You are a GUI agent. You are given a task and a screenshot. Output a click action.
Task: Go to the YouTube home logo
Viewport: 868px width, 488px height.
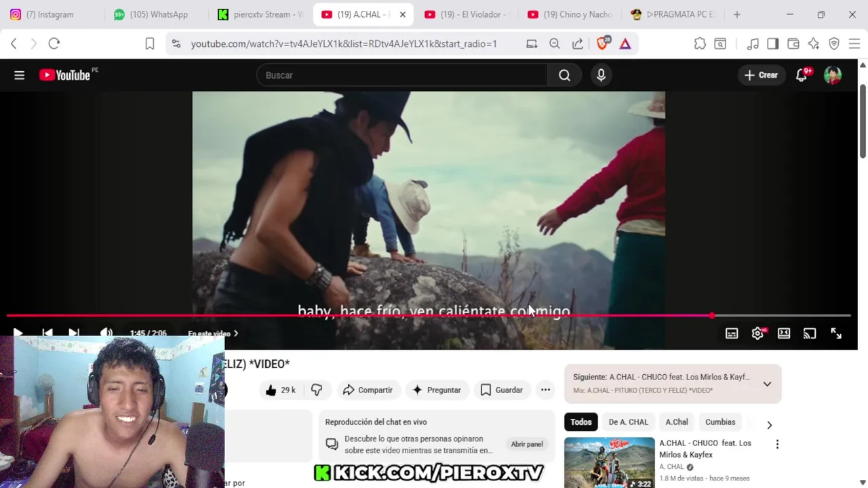point(64,75)
